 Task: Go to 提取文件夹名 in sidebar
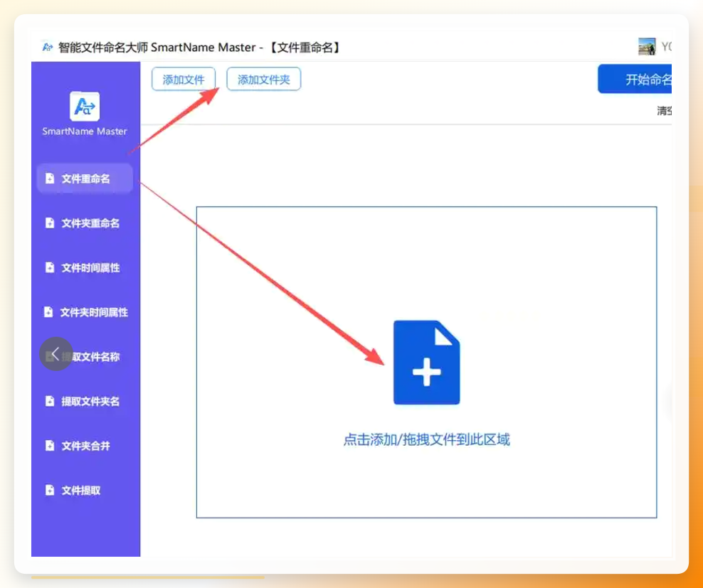tap(85, 401)
